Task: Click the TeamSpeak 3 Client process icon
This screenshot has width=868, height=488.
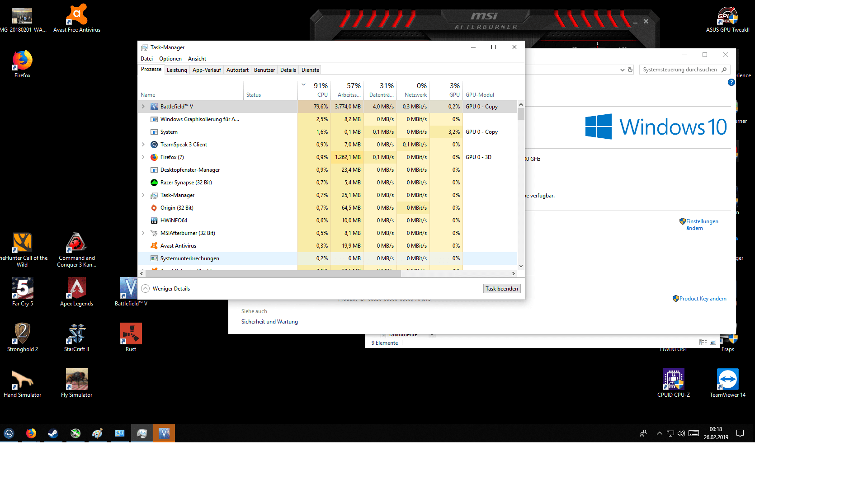Action: (x=154, y=145)
